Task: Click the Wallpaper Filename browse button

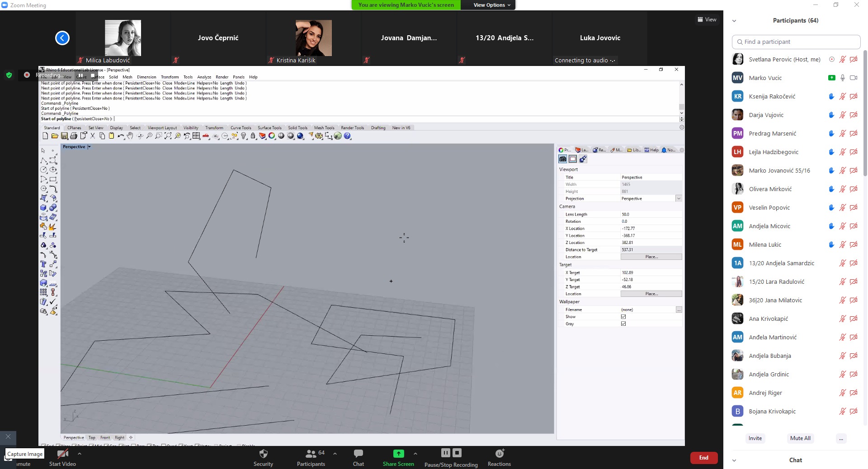Action: pyautogui.click(x=679, y=310)
